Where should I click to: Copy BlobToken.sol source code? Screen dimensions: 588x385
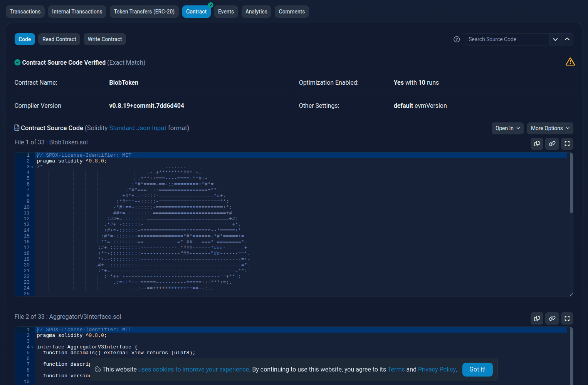pyautogui.click(x=537, y=144)
